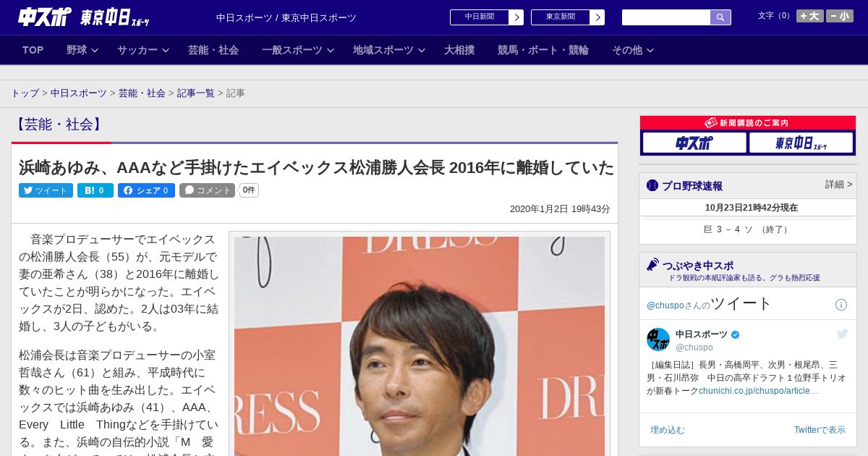Screen dimensions: 868x456
Task: Share article with Facebook シェア button
Action: (x=146, y=190)
